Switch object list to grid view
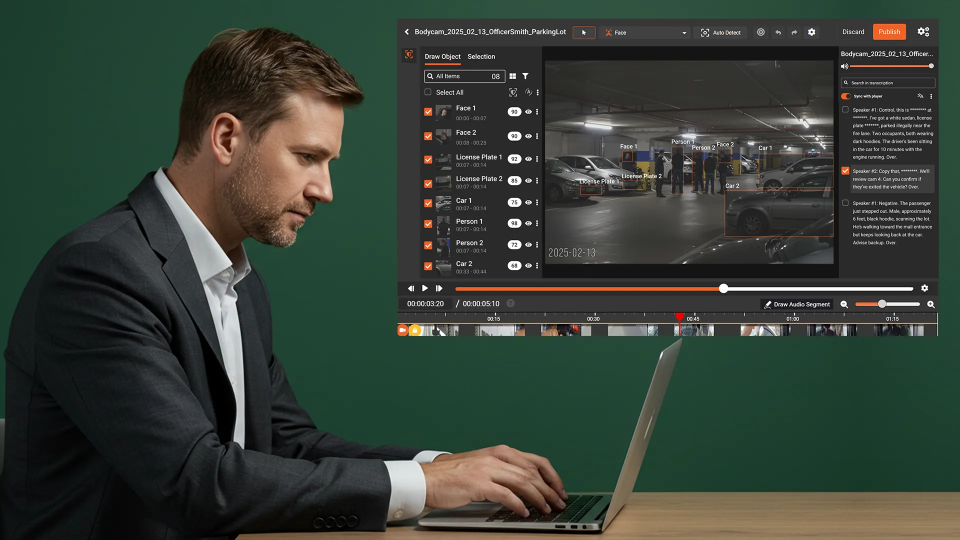 (x=513, y=76)
